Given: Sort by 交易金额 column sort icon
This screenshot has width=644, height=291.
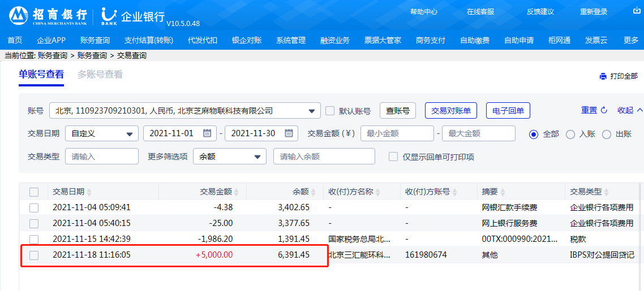Looking at the screenshot, I should point(236,192).
